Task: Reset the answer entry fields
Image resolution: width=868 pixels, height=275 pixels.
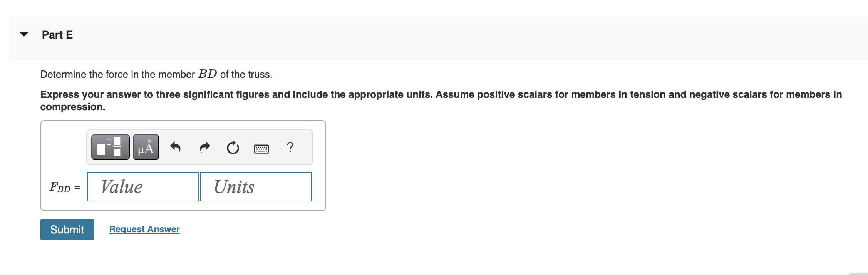Action: (x=233, y=147)
